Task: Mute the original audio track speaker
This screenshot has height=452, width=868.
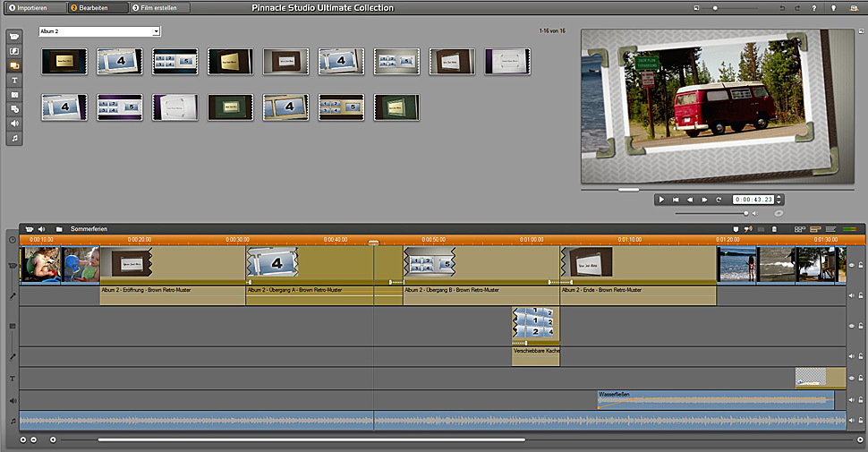Action: point(852,295)
